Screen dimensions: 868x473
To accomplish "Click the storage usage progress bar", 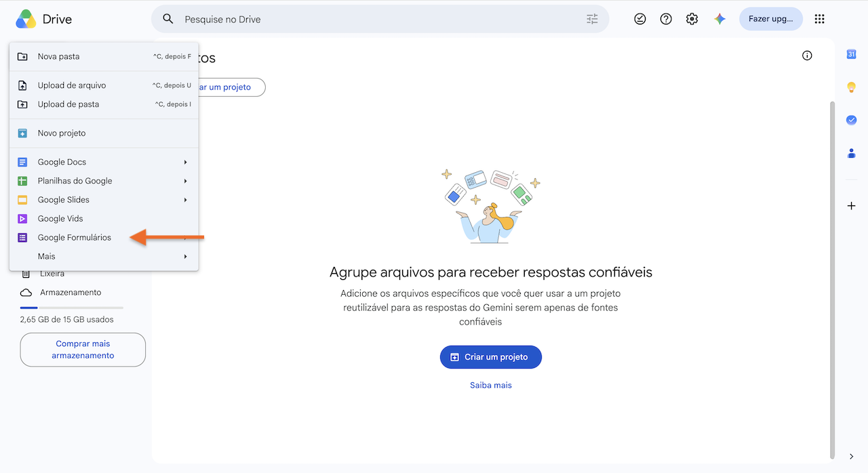I will coord(72,308).
